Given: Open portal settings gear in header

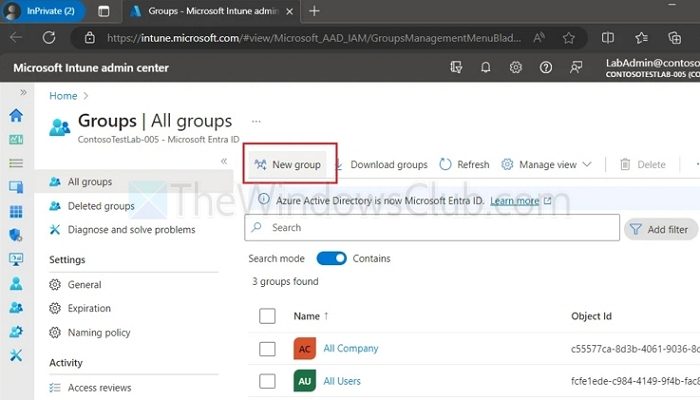Looking at the screenshot, I should [516, 67].
